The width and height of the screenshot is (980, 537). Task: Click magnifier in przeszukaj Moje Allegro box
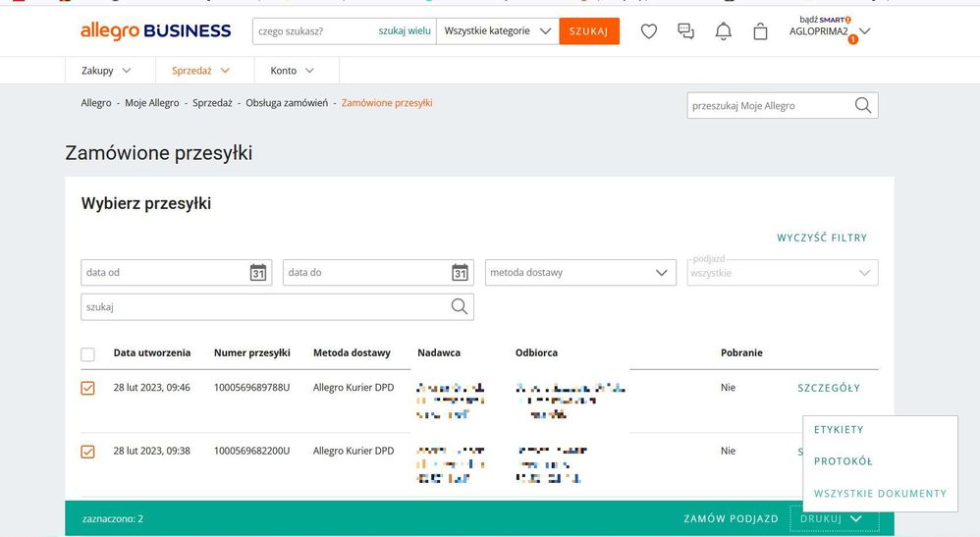[862, 106]
